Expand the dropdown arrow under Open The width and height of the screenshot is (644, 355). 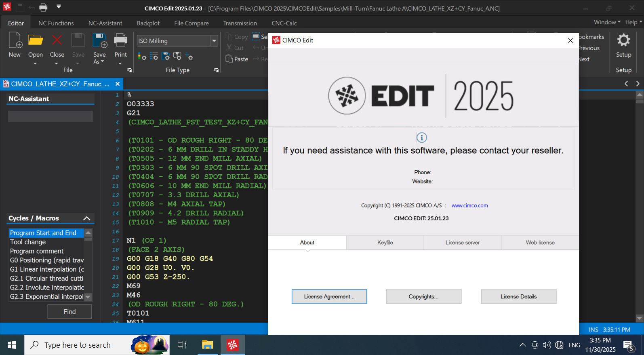click(35, 63)
